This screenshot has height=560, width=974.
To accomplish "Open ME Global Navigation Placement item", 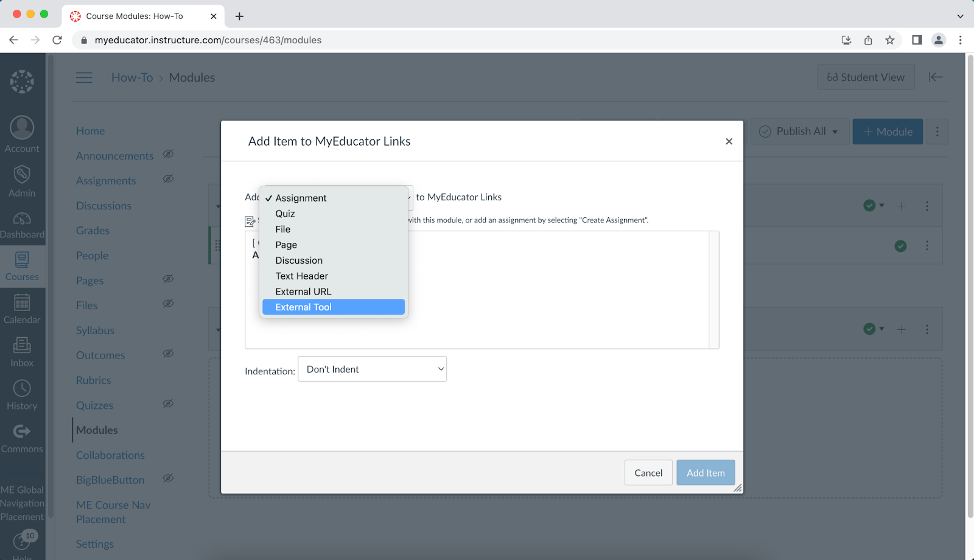I will [22, 503].
